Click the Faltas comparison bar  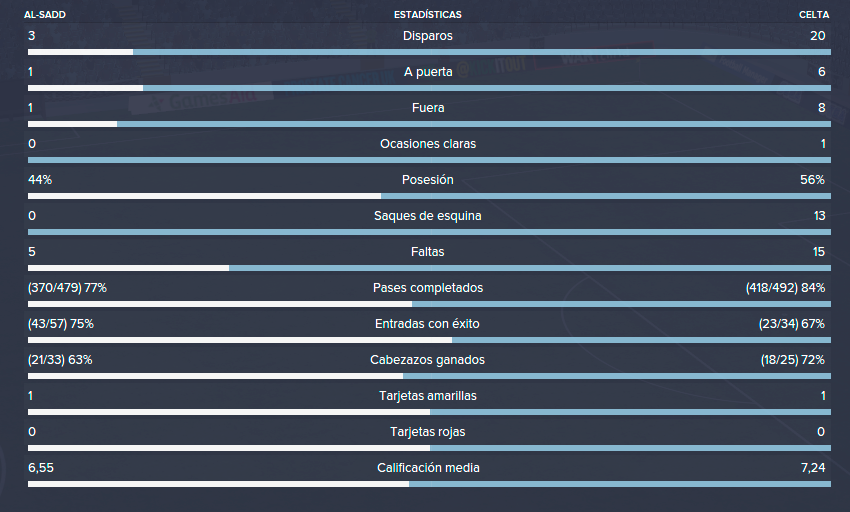[429, 268]
